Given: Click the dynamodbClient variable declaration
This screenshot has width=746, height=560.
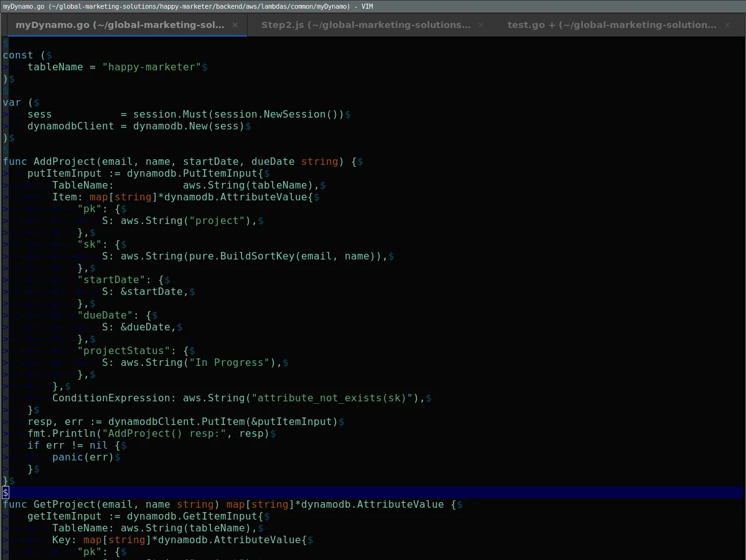Looking at the screenshot, I should [x=70, y=126].
